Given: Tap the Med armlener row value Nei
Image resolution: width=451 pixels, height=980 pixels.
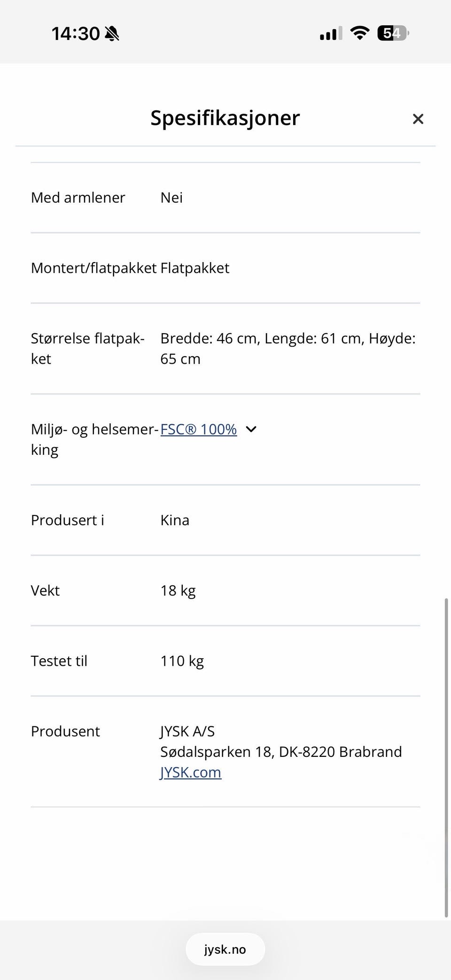Looking at the screenshot, I should pos(171,198).
